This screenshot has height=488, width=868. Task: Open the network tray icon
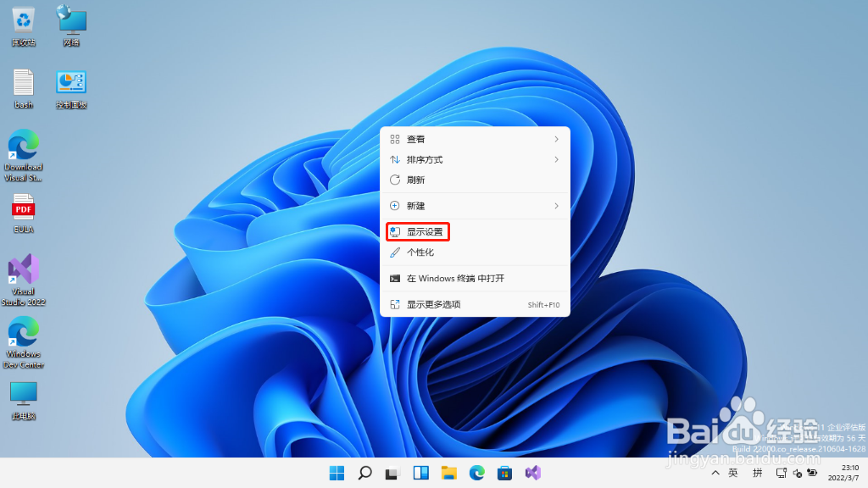pos(781,473)
